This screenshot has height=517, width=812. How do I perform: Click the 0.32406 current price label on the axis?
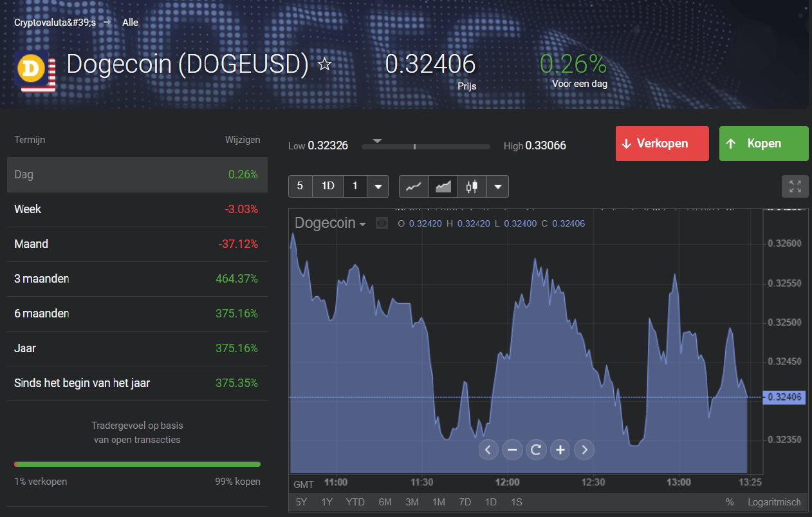point(785,397)
